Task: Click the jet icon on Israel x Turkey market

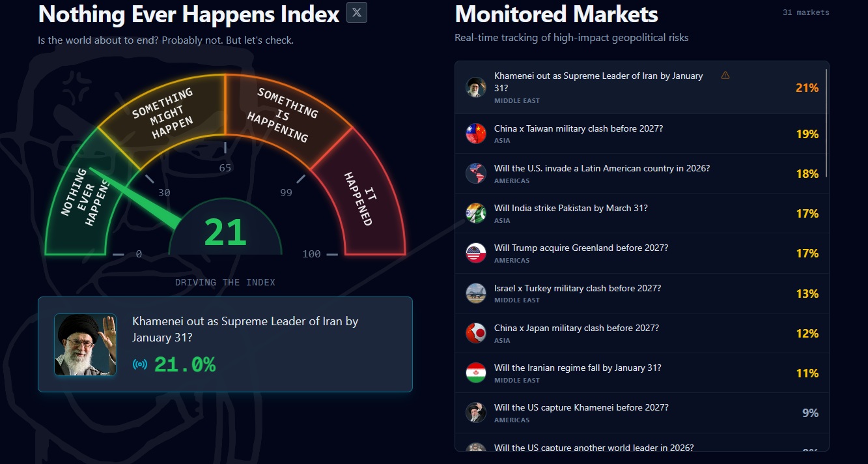Action: [x=476, y=293]
